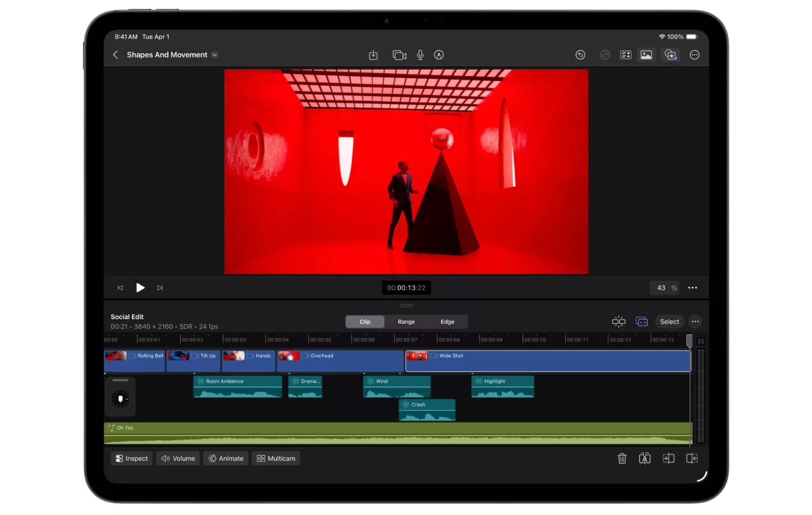The height and width of the screenshot is (515, 812).
Task: Expand the Shapes And Movement project dropdown
Action: click(x=215, y=55)
